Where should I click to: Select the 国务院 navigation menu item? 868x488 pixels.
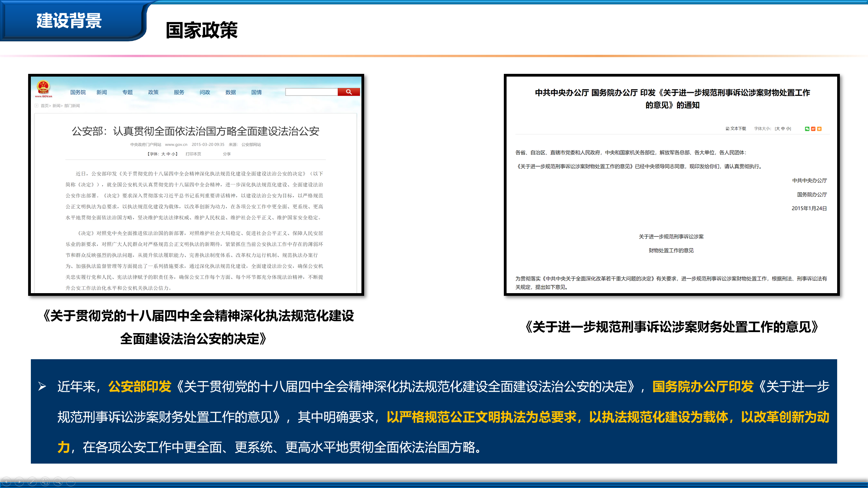pos(78,92)
